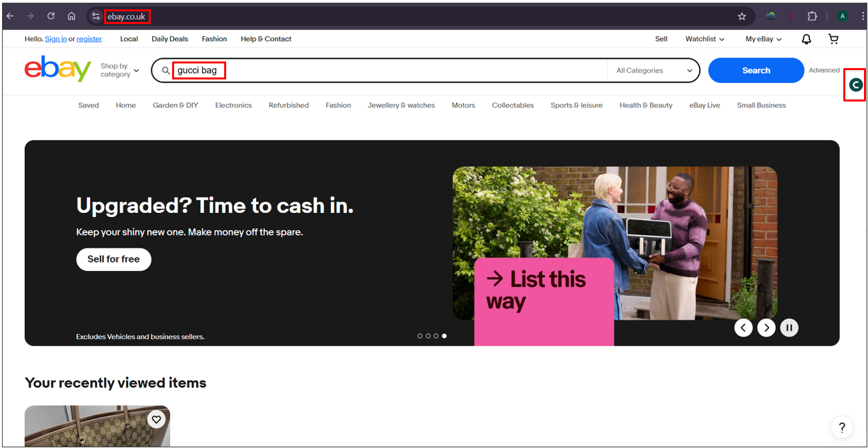Open Fashion in the category bar

(x=338, y=105)
